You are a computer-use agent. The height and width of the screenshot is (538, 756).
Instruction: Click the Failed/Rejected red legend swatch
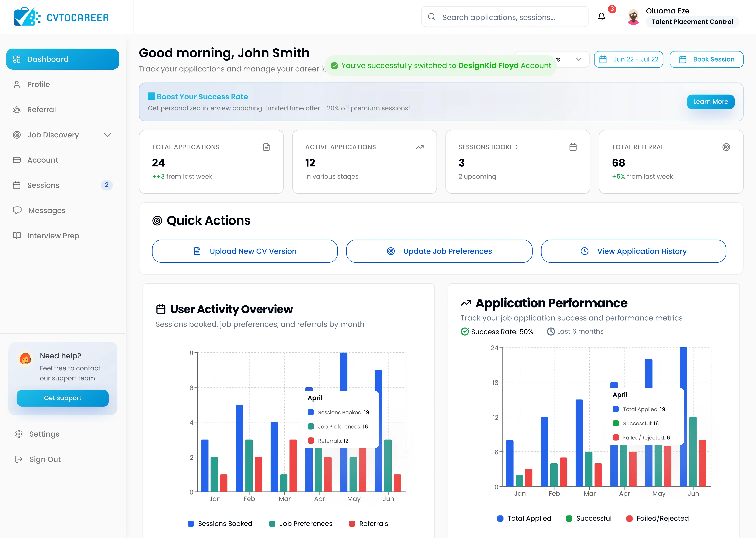pos(629,518)
